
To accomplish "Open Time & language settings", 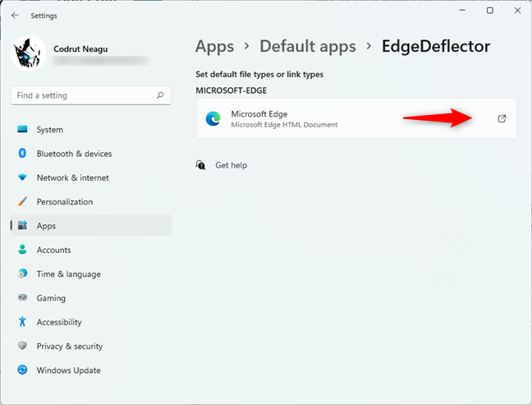I will [91, 274].
